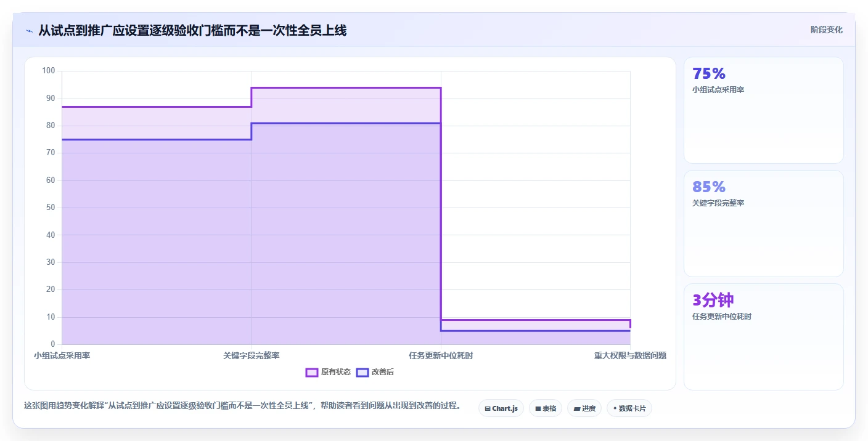Click the y-axis value 0
868x441 pixels.
pos(53,344)
